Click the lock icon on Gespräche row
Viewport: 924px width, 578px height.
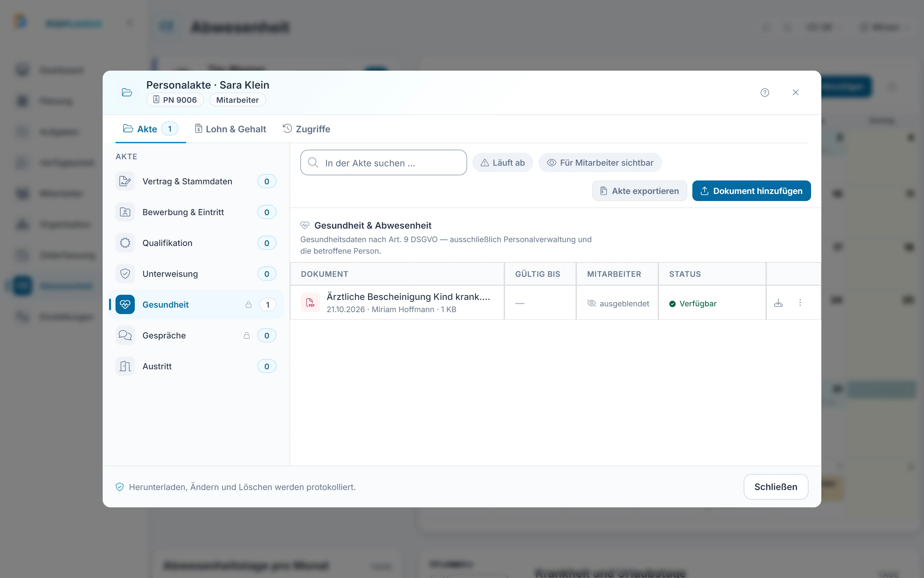[x=247, y=335]
